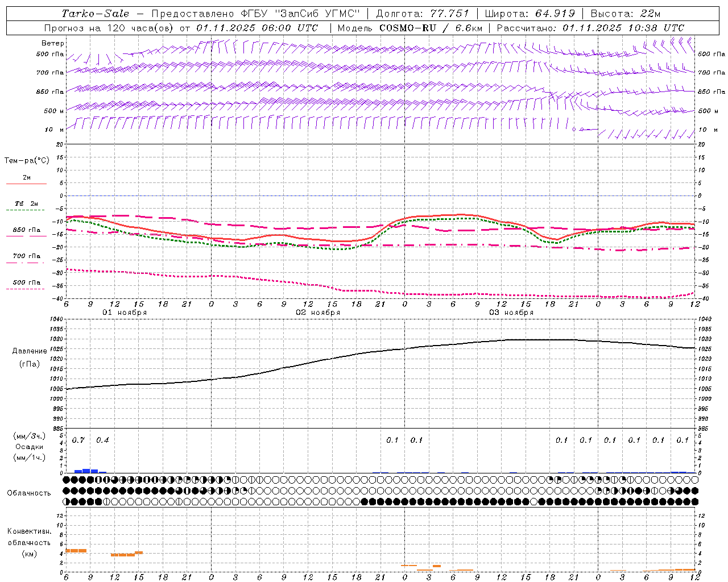Click the Высота: 22м header field

[626, 14]
